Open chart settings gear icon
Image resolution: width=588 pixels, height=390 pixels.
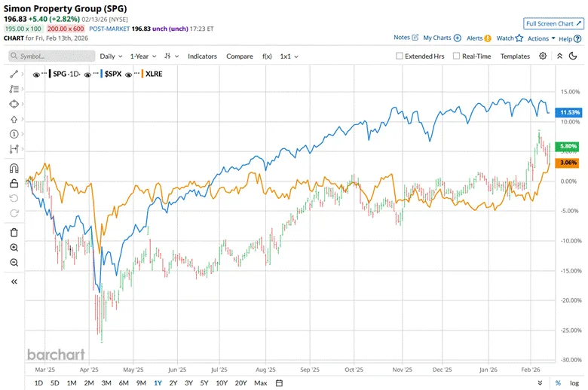click(x=543, y=56)
